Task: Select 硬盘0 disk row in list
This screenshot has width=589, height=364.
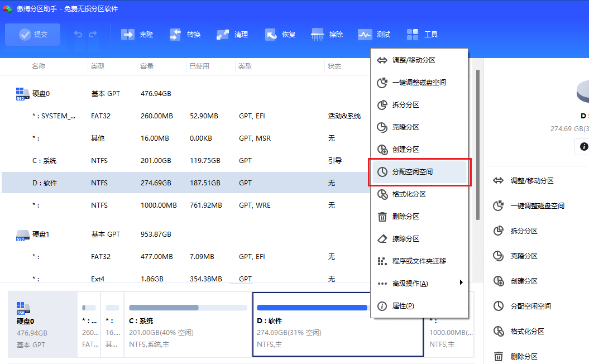Action: click(x=186, y=94)
